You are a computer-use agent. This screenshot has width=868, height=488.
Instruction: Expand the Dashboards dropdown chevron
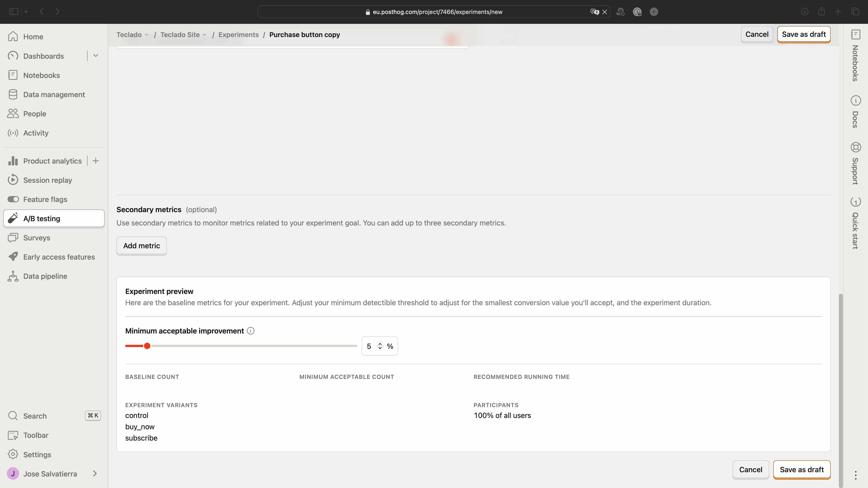coord(96,56)
